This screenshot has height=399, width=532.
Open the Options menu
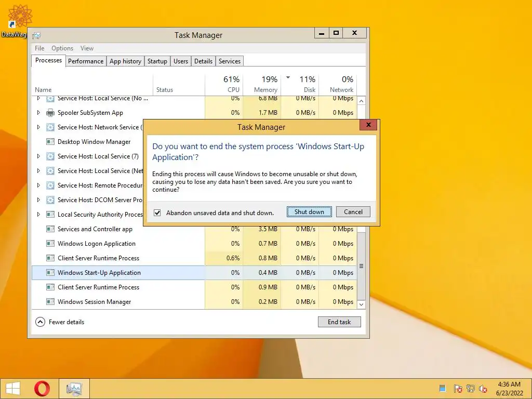click(62, 48)
